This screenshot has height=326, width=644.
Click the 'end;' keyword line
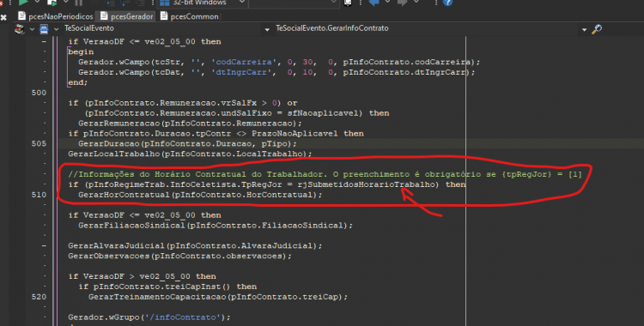[x=78, y=82]
